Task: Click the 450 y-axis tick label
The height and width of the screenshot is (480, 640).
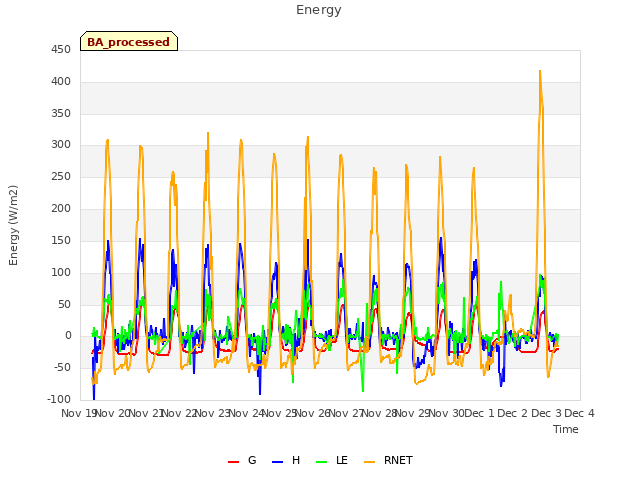Action: pos(61,50)
